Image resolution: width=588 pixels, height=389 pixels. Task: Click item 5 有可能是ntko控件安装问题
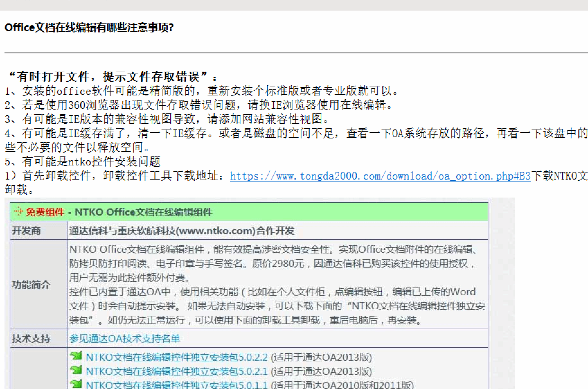coord(83,161)
